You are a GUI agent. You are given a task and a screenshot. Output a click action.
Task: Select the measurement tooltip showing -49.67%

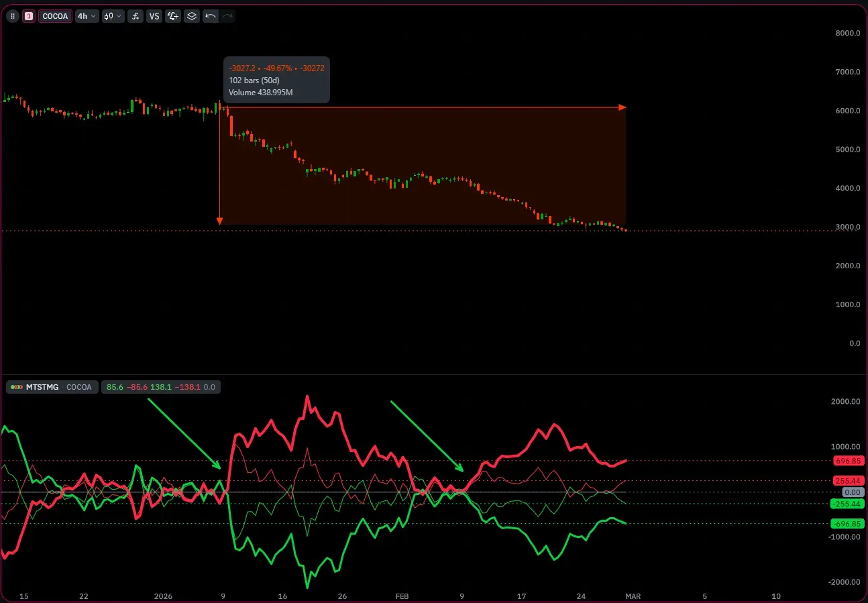point(276,80)
